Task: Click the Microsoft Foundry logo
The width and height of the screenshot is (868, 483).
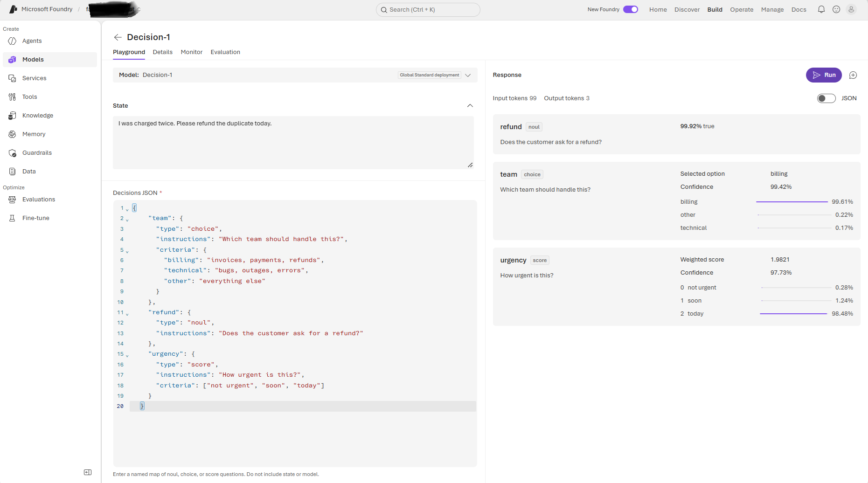Action: [13, 9]
